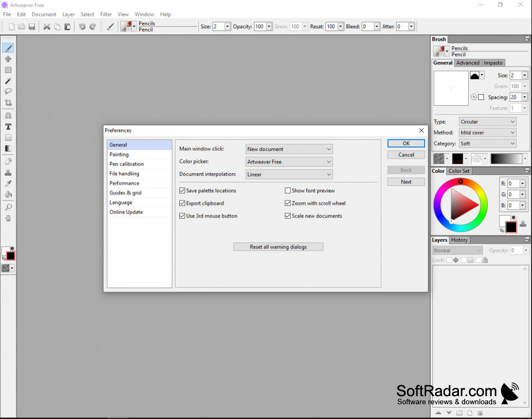Viewport: 532px width, 419px height.
Task: Expand the Color picker dropdown
Action: point(289,162)
